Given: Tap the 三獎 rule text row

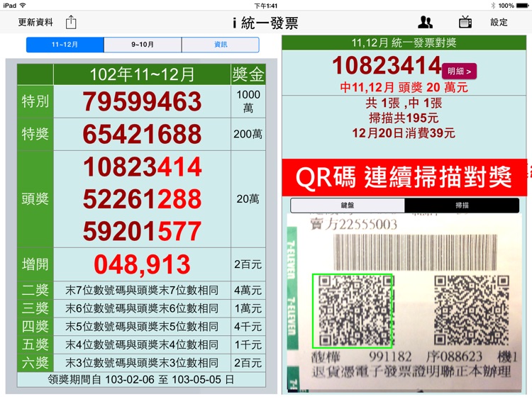Looking at the screenshot, I should point(142,308).
